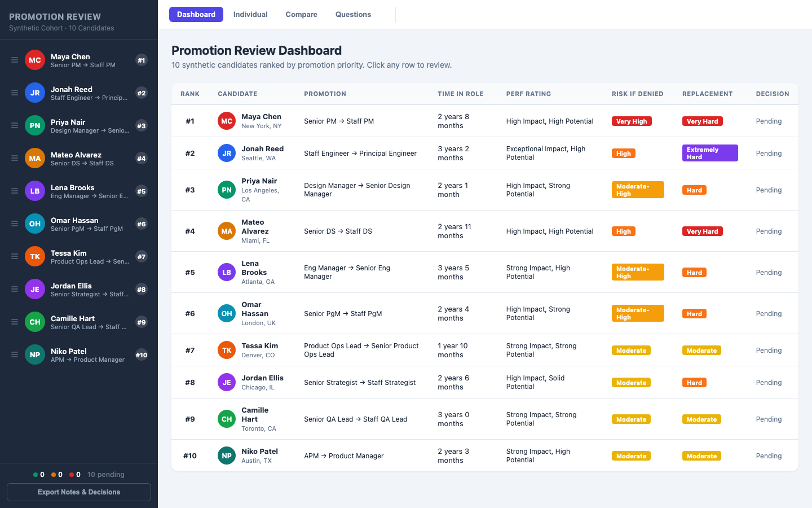Grab the drag handle beside Maya Chen

(x=15, y=60)
